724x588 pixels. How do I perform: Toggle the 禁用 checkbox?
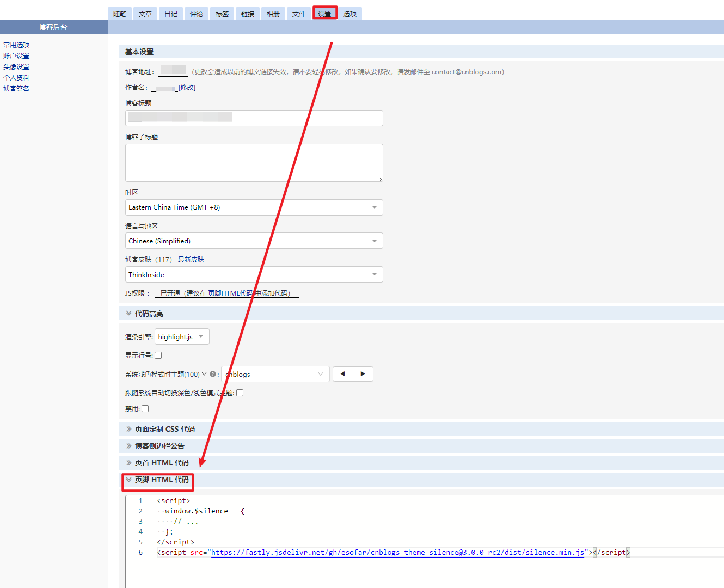[145, 409]
